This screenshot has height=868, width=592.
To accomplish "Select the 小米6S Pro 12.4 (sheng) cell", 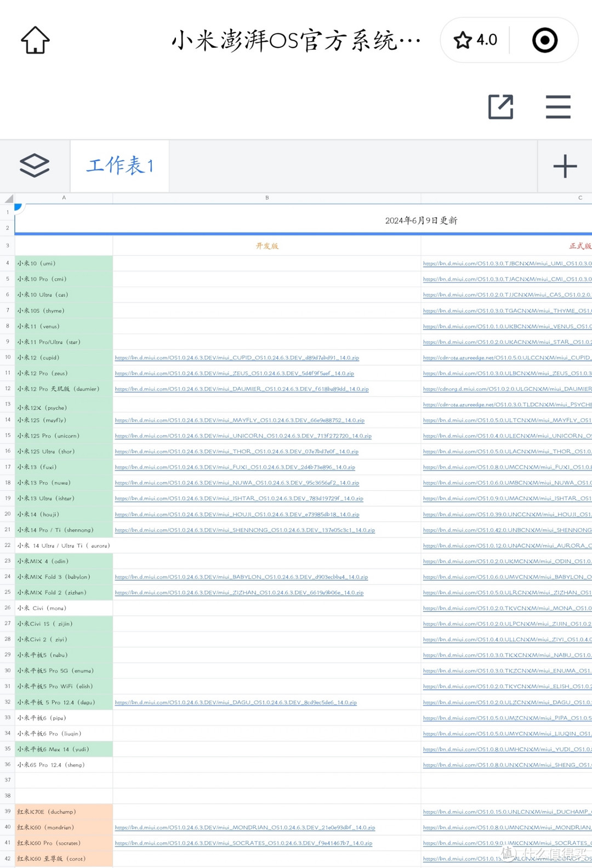I will coord(64,765).
